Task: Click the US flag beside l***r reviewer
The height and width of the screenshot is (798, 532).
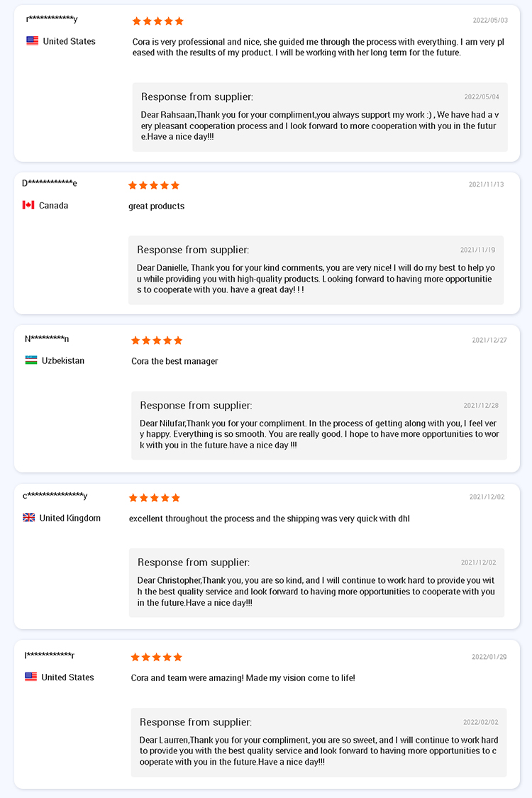Action: (31, 677)
